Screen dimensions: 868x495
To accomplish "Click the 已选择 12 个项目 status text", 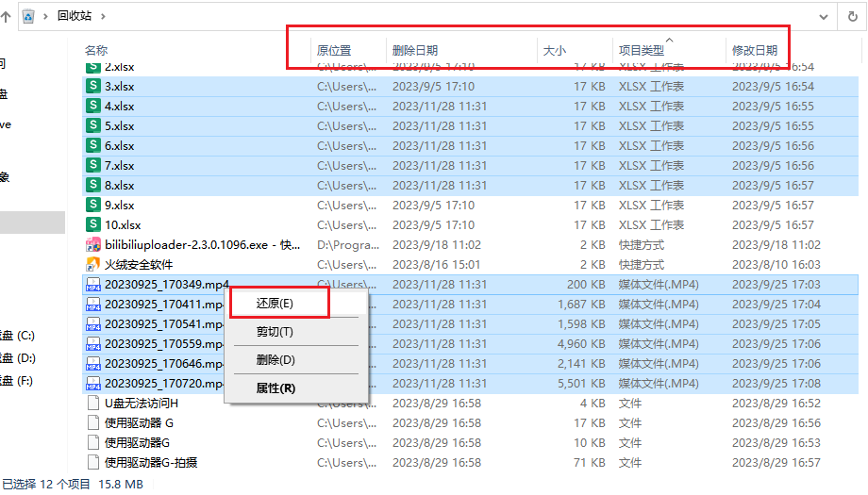I will tap(46, 484).
